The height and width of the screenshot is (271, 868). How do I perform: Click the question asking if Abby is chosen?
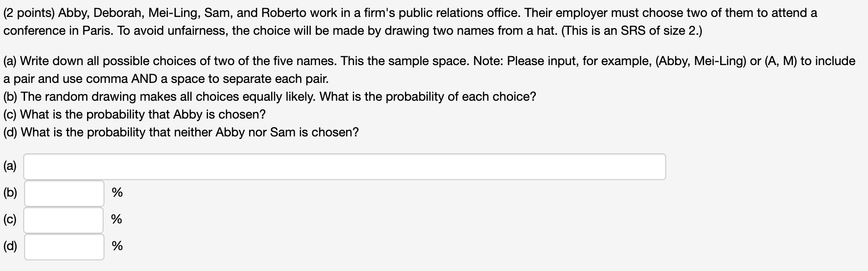143,115
